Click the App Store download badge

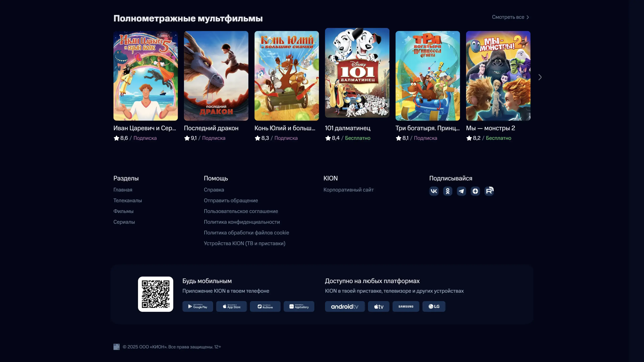tap(231, 307)
